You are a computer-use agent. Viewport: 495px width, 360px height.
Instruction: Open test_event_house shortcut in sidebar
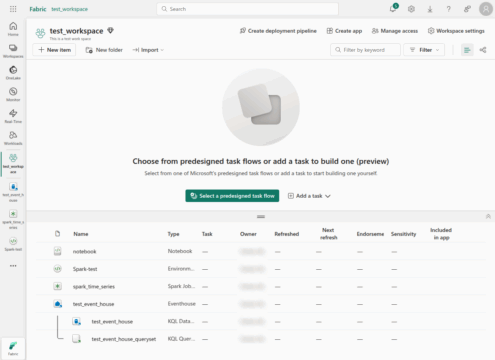coord(13,192)
